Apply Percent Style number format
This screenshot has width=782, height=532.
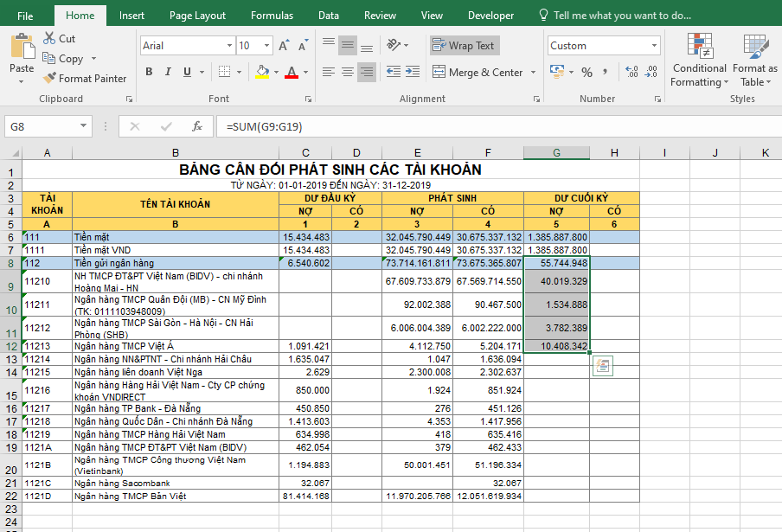tap(587, 73)
